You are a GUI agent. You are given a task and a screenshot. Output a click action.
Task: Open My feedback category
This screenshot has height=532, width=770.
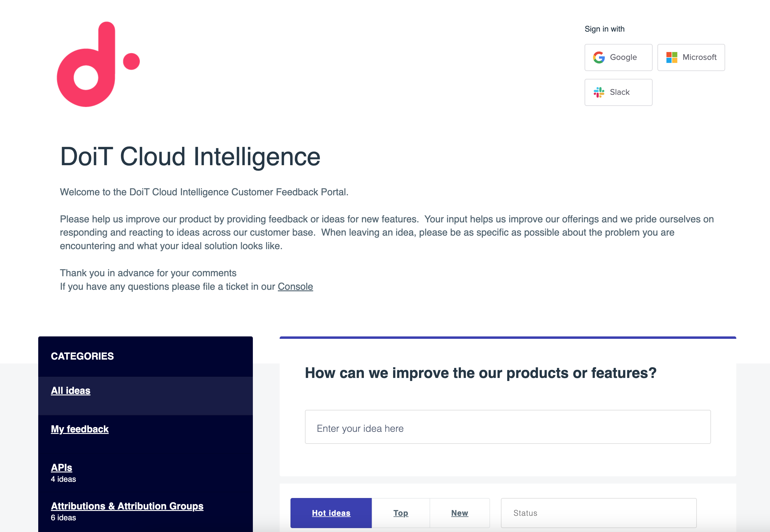pos(79,429)
